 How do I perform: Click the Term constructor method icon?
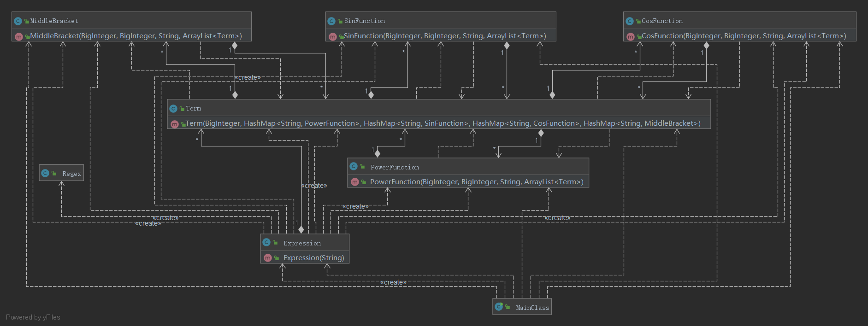click(175, 124)
